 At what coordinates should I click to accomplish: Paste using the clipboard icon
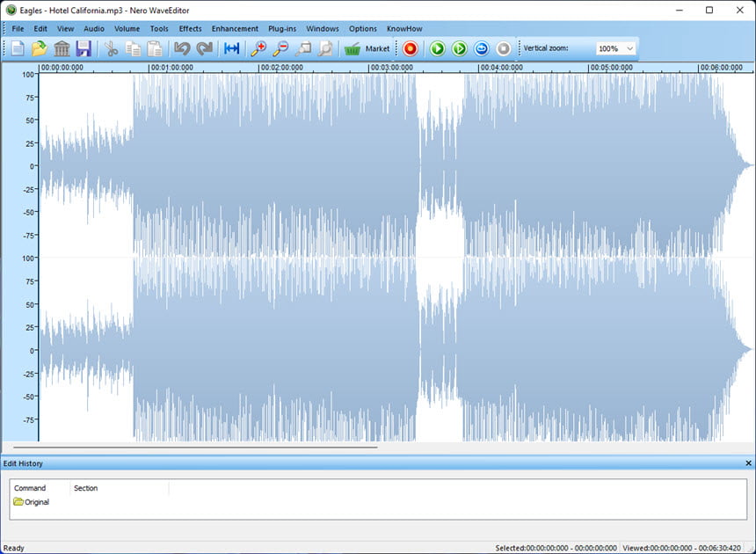click(x=155, y=48)
